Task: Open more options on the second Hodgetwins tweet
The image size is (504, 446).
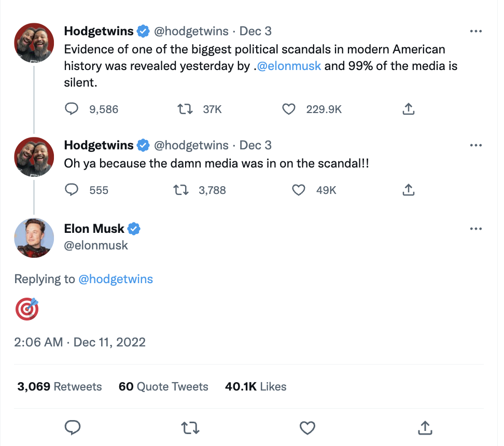Action: pos(475,145)
